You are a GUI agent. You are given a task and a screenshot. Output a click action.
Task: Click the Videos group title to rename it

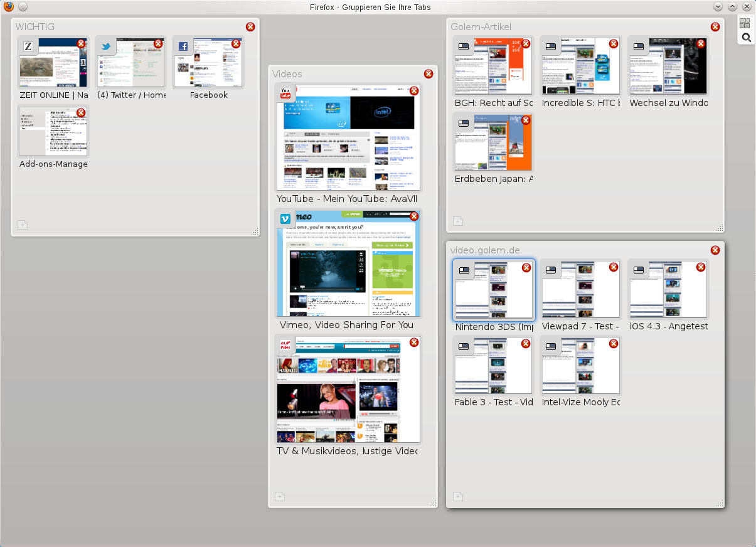[x=287, y=74]
